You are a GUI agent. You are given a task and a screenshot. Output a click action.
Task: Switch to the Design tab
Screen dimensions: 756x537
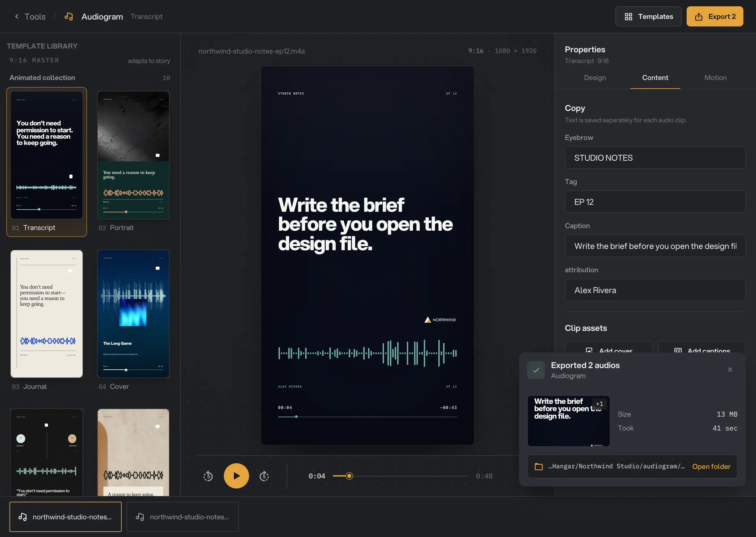pos(595,78)
